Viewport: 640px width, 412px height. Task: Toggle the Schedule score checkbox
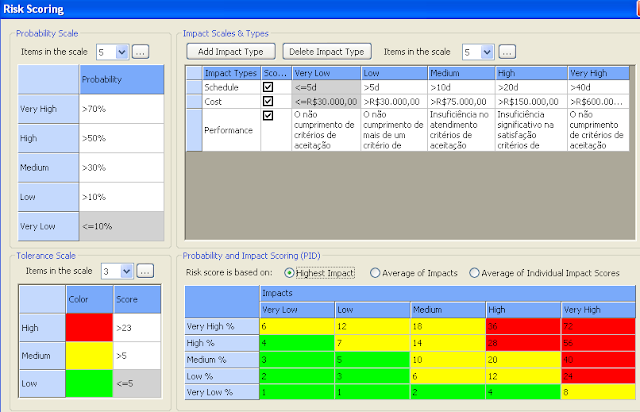click(268, 87)
